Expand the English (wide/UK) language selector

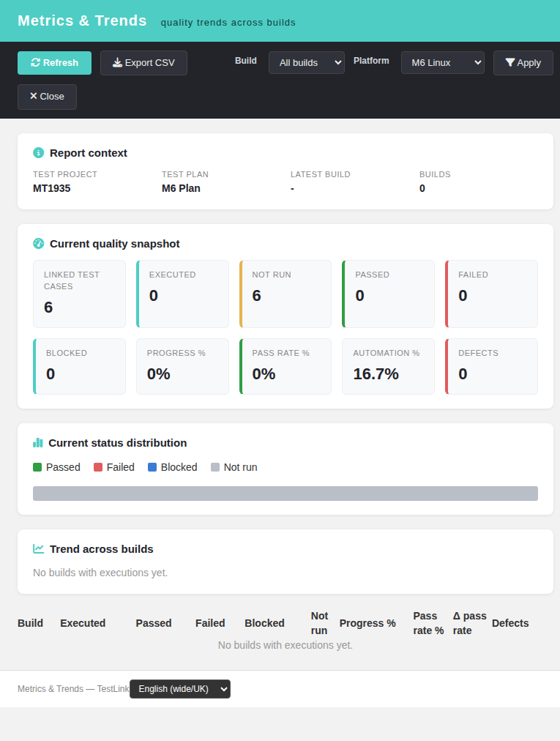click(180, 688)
